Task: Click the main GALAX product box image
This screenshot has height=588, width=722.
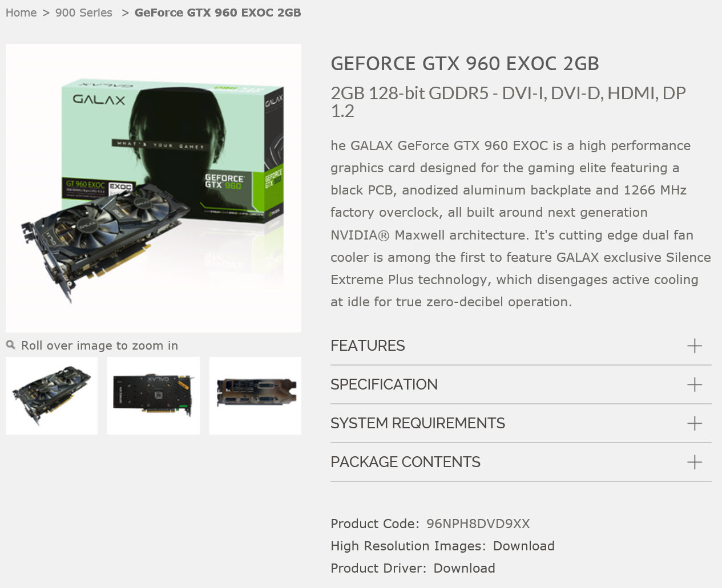Action: click(x=154, y=188)
